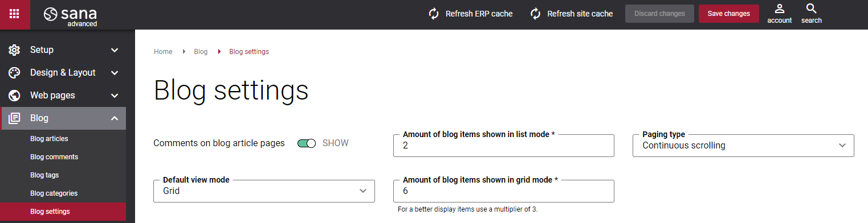This screenshot has width=868, height=223.
Task: Click the Setup gear icon
Action: pyautogui.click(x=14, y=50)
